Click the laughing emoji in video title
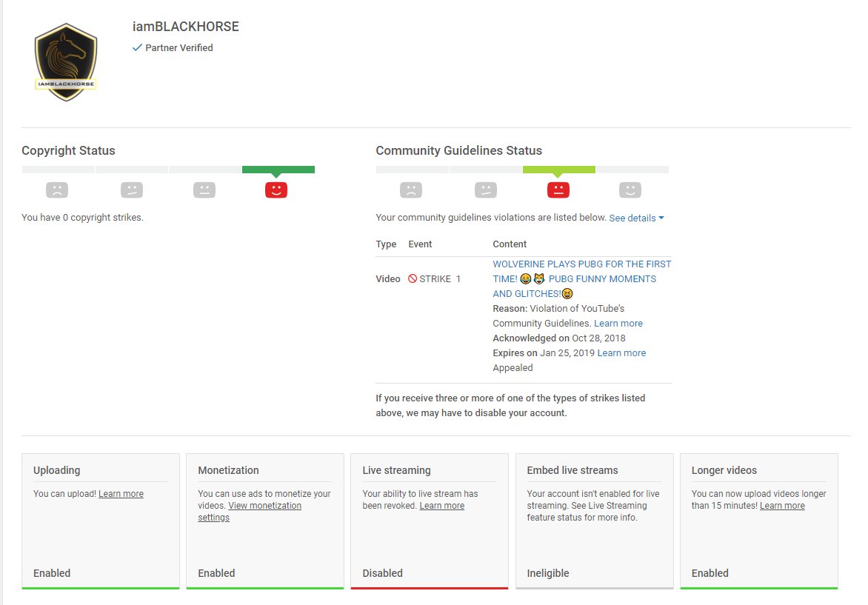Viewport: 868px width, 605px height. coord(525,279)
